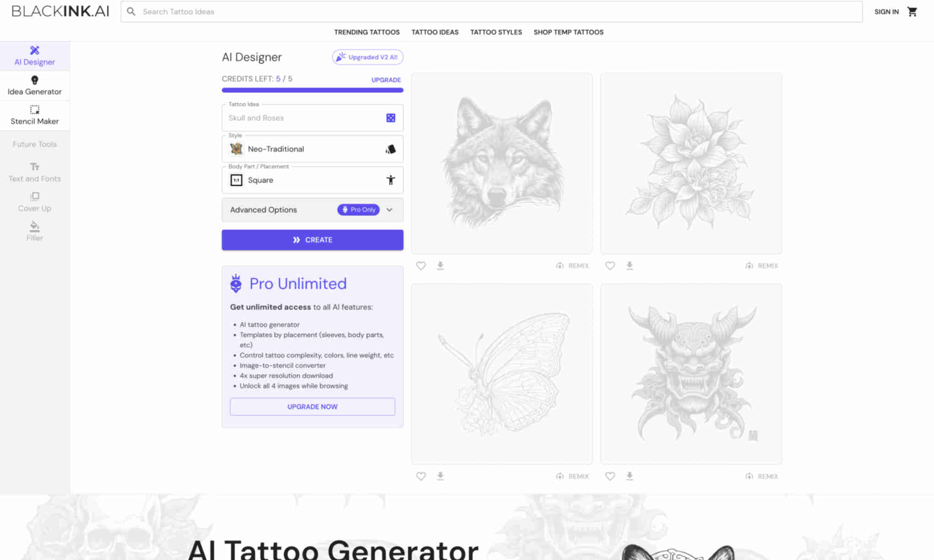Click the body placement figure icon
Viewport: 934px width, 560px height.
click(x=390, y=180)
